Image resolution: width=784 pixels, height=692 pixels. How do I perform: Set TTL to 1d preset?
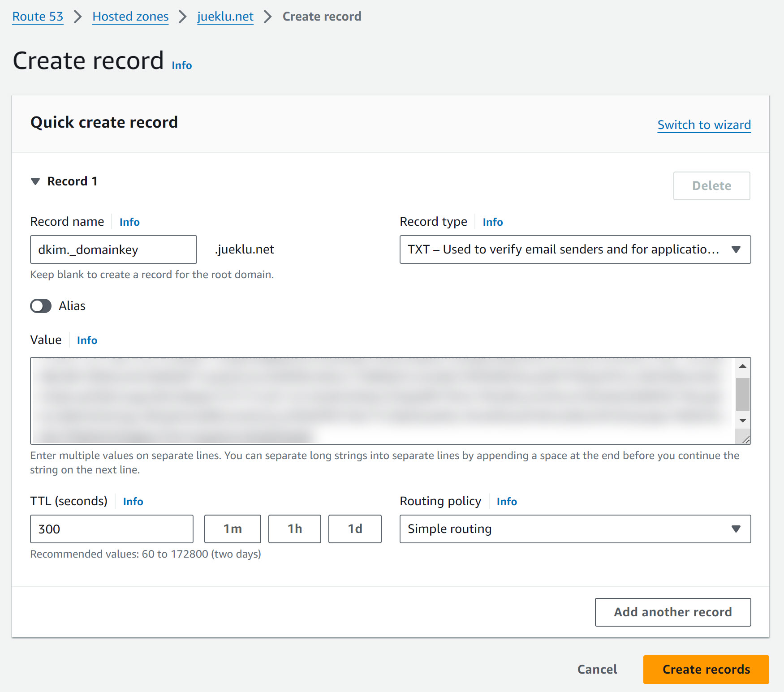(x=355, y=529)
